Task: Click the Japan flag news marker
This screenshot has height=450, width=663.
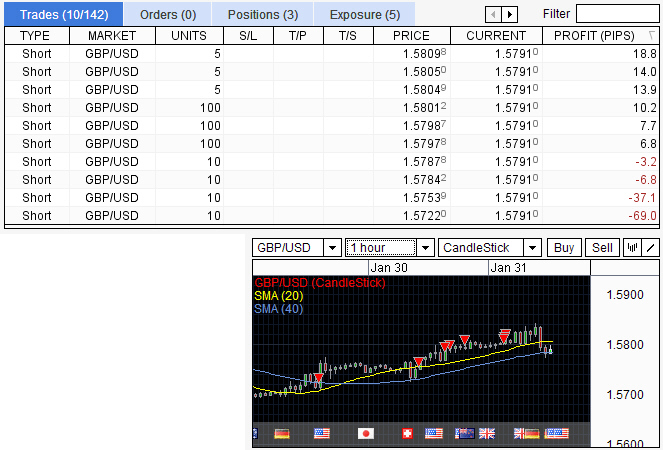Action: pos(365,433)
